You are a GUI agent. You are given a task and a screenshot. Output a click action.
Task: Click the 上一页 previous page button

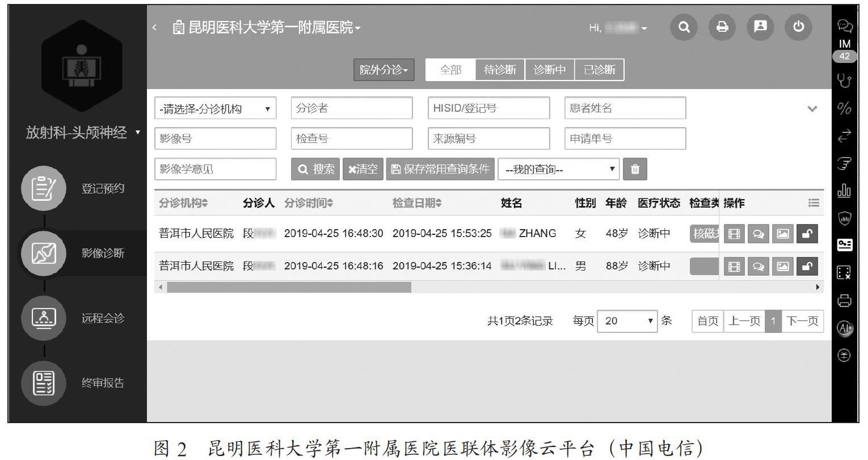744,321
